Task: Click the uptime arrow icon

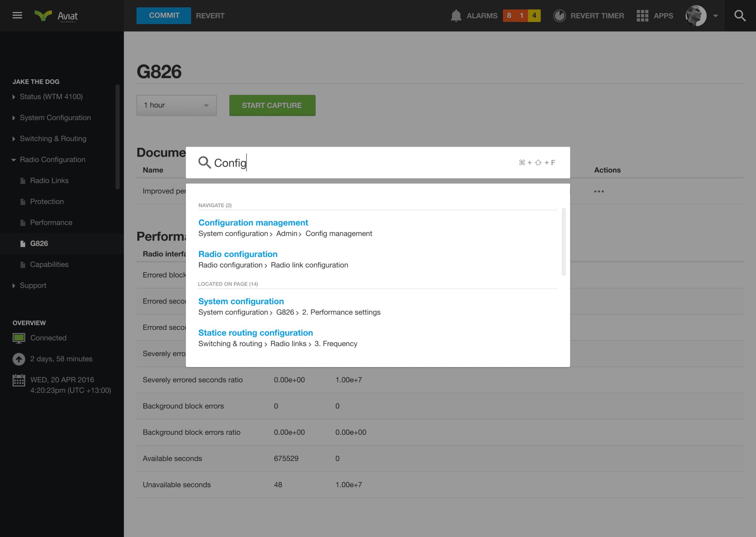Action: tap(19, 359)
